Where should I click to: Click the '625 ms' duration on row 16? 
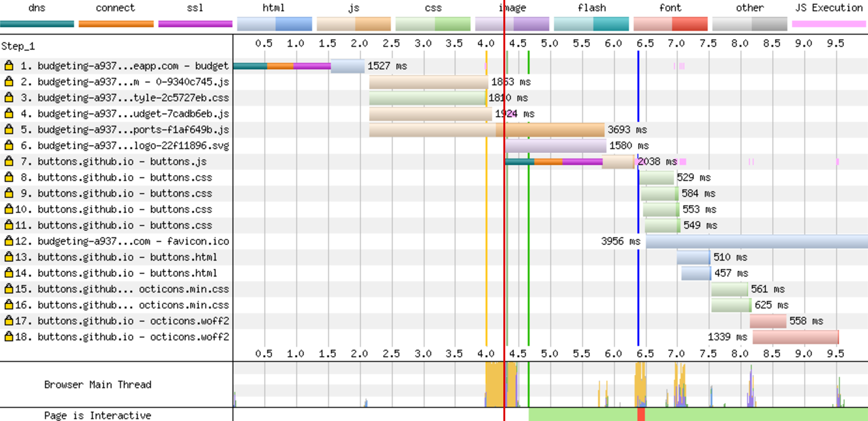(771, 305)
